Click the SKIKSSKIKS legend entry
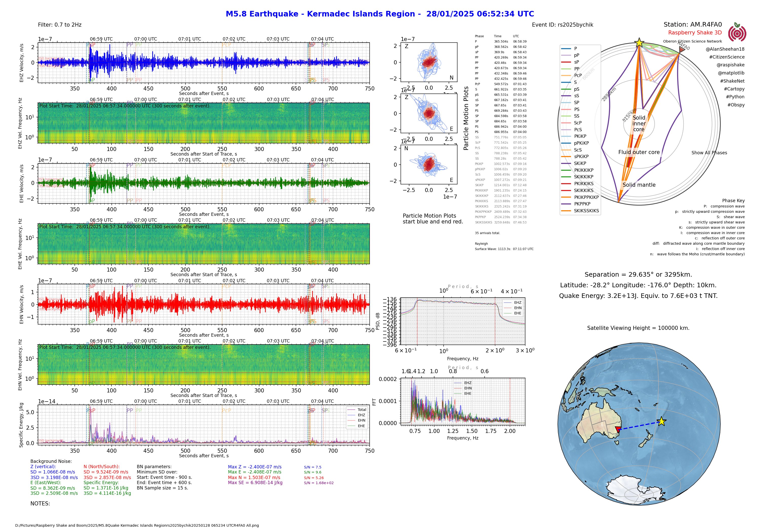 tap(586, 211)
